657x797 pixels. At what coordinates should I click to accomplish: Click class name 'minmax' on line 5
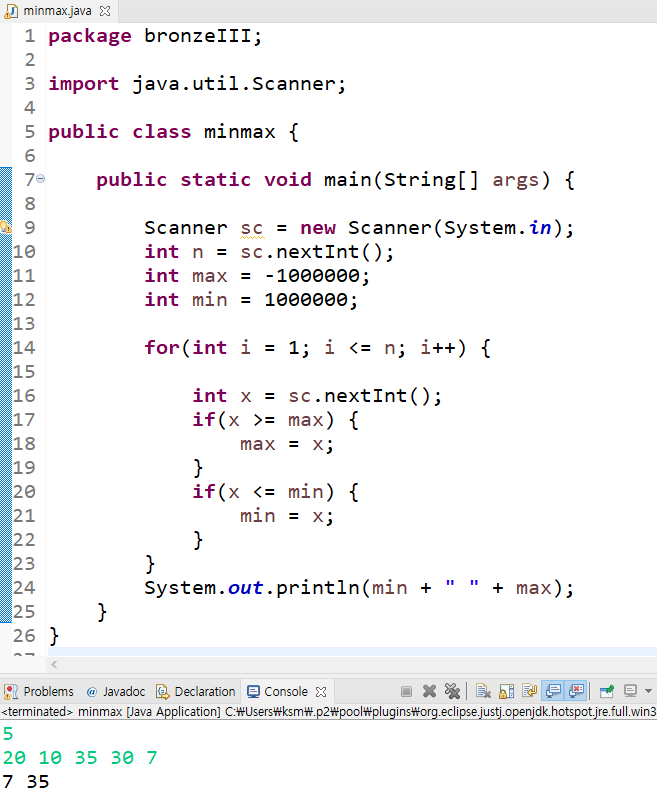[x=239, y=132]
